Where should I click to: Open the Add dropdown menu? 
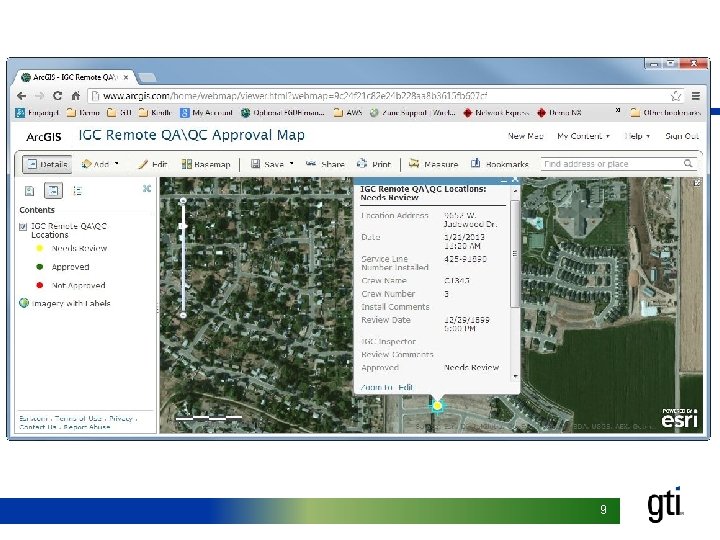(x=102, y=164)
